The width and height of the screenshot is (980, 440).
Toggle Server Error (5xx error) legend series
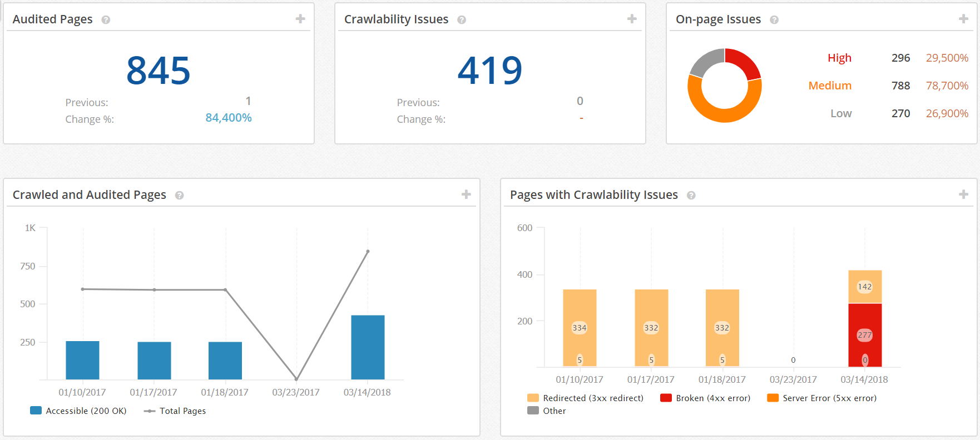[821, 398]
